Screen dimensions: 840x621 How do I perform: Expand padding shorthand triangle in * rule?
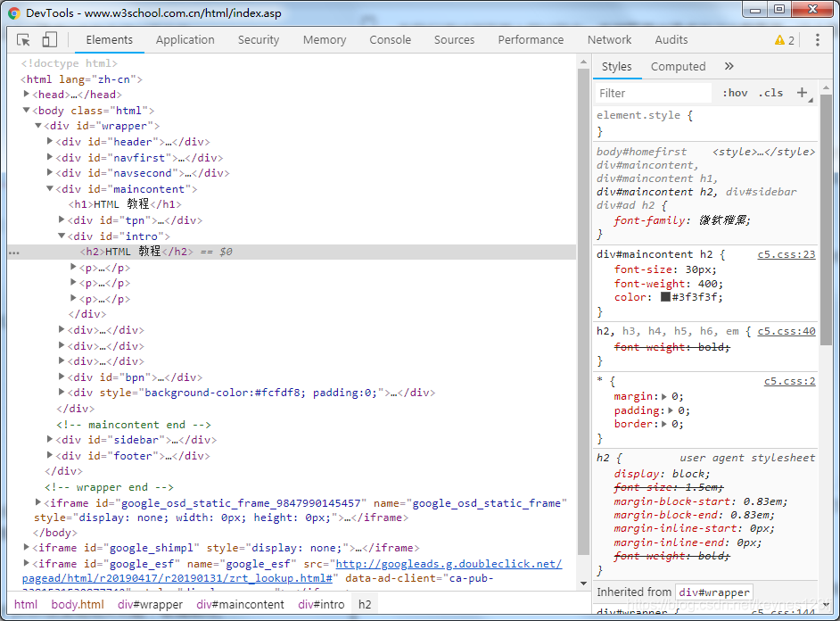point(671,410)
